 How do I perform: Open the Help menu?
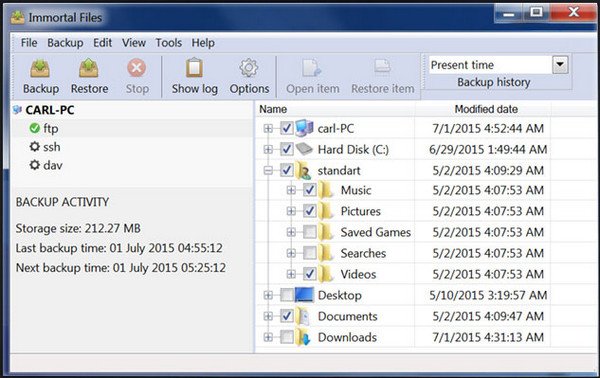(203, 43)
